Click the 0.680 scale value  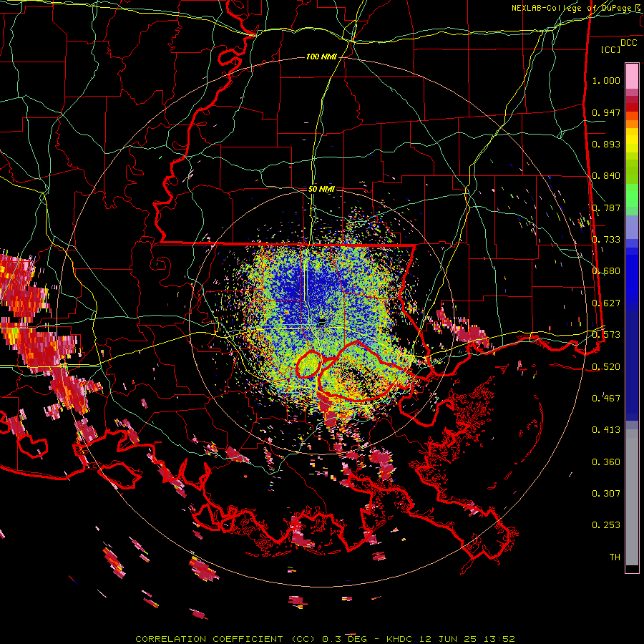click(606, 271)
